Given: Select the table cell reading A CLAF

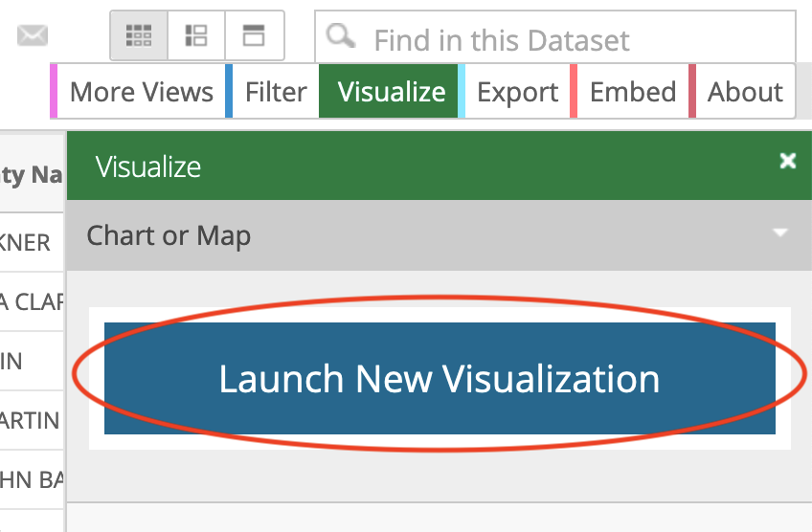Looking at the screenshot, I should [32, 301].
